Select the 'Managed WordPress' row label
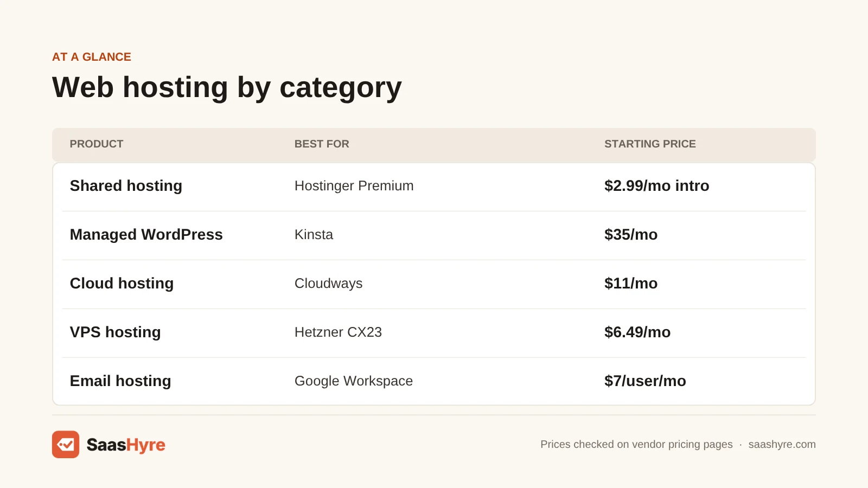Screen dimensions: 868x488 pos(146,234)
